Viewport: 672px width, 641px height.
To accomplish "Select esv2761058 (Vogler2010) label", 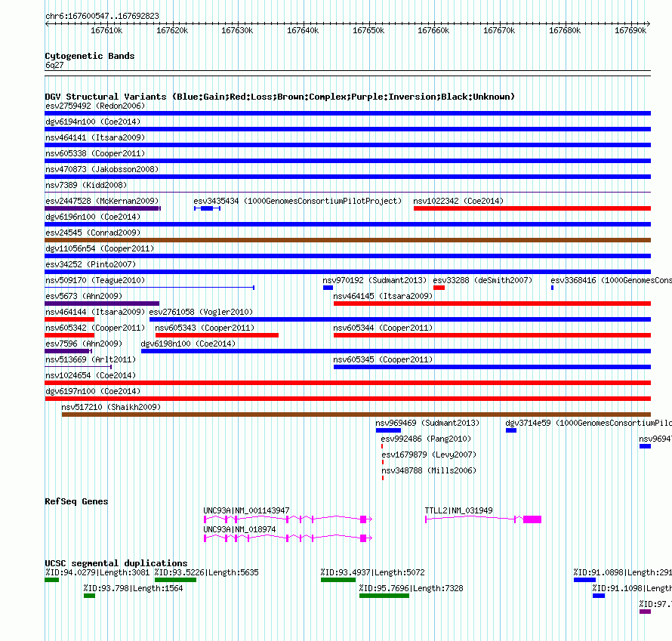I will 201,312.
